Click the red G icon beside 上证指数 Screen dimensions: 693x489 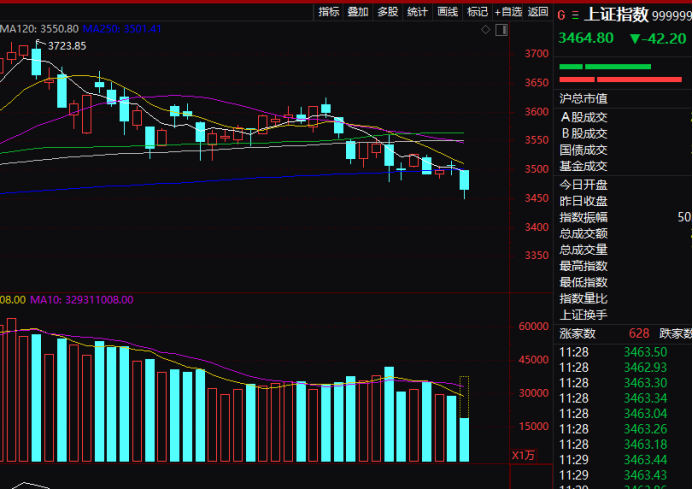click(x=560, y=15)
